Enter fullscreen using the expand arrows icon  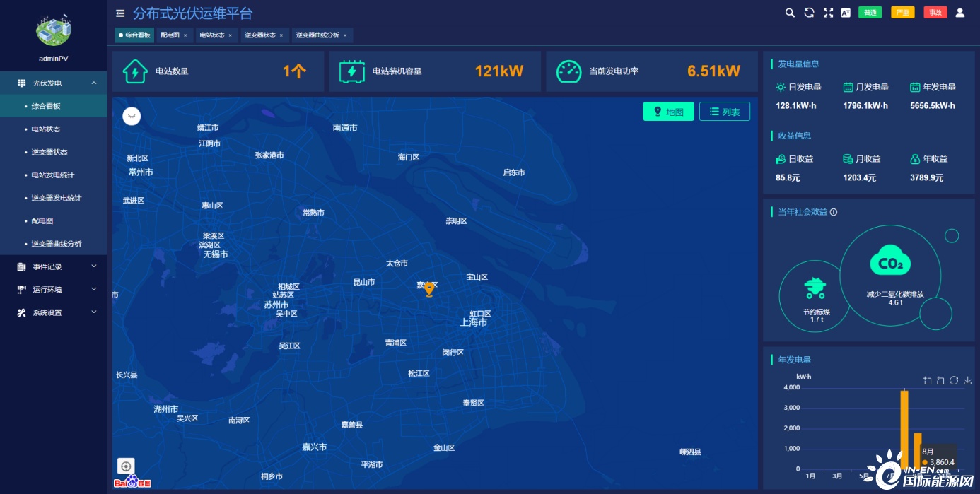828,13
